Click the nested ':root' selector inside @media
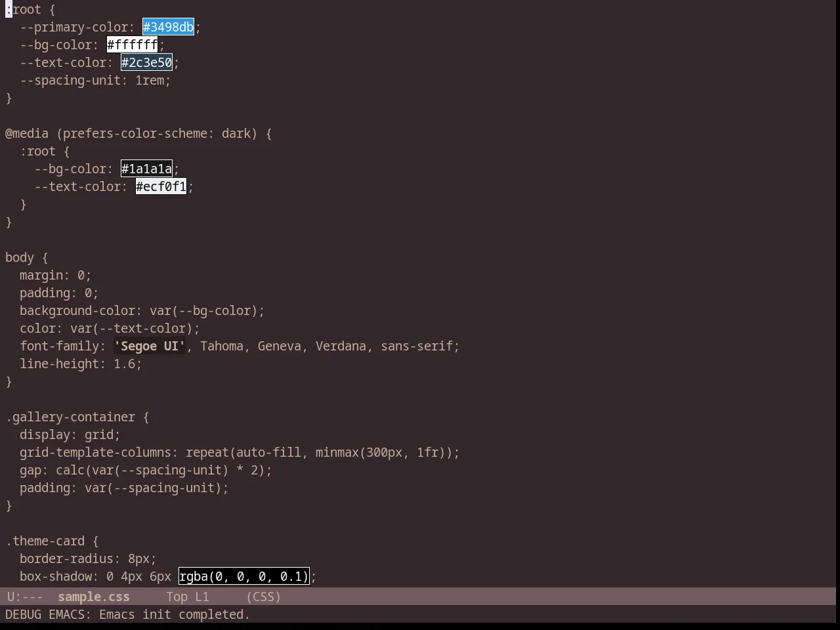The width and height of the screenshot is (840, 630). pyautogui.click(x=37, y=151)
